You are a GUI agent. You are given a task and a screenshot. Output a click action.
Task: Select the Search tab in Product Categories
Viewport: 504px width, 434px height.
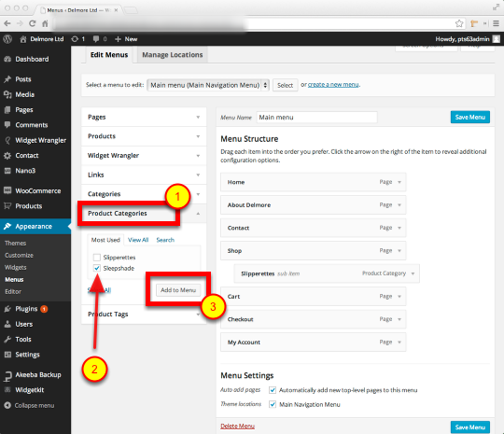(x=165, y=240)
